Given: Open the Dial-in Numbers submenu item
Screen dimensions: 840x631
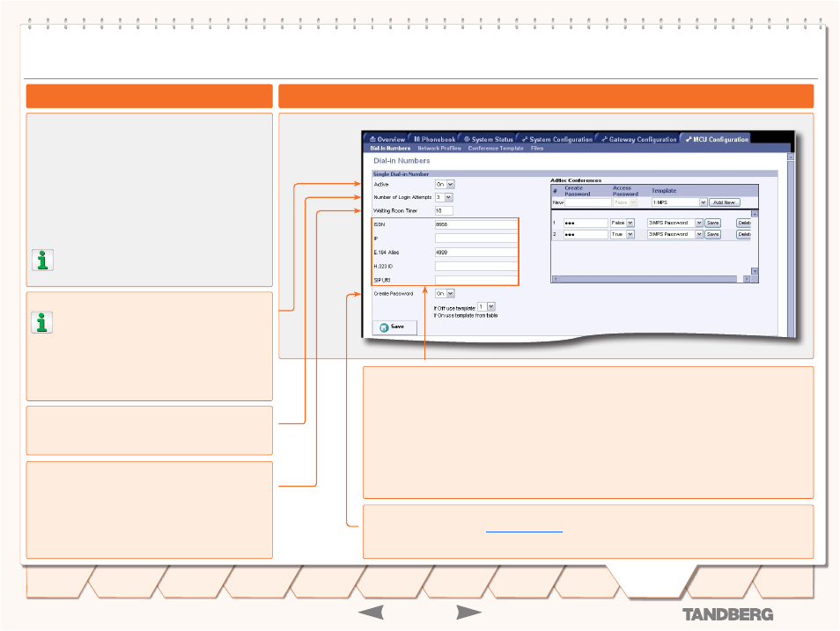Looking at the screenshot, I should point(390,149).
